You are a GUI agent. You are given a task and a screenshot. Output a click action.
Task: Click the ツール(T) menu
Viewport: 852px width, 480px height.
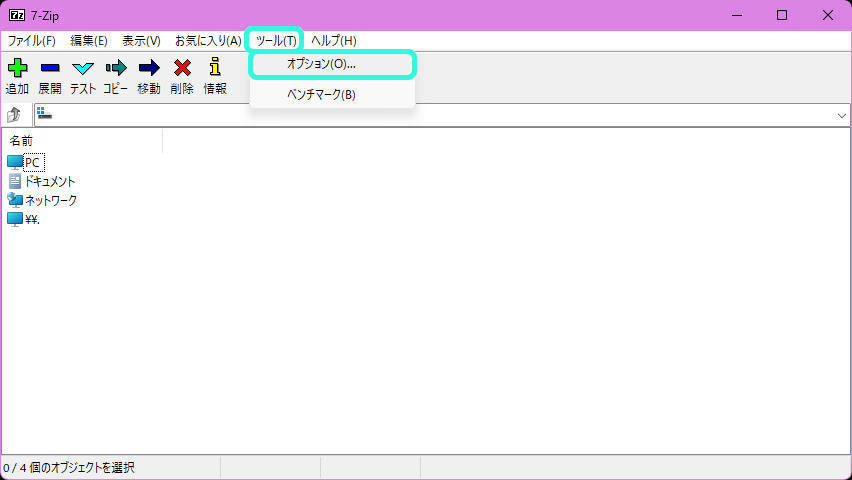click(276, 41)
